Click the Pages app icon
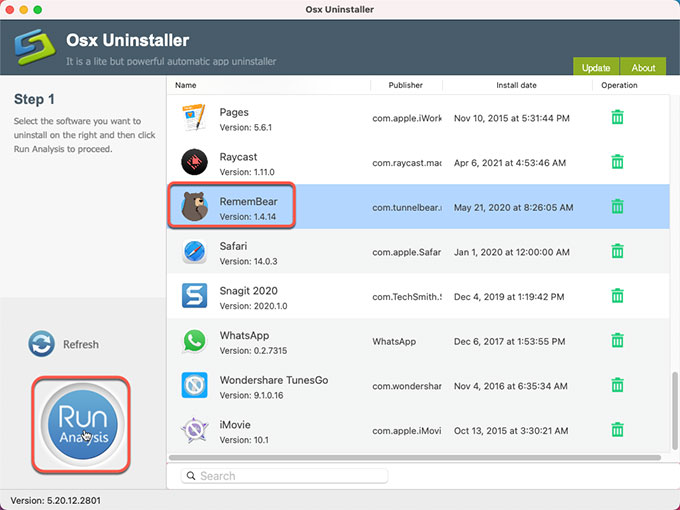The image size is (680, 510). pyautogui.click(x=194, y=118)
